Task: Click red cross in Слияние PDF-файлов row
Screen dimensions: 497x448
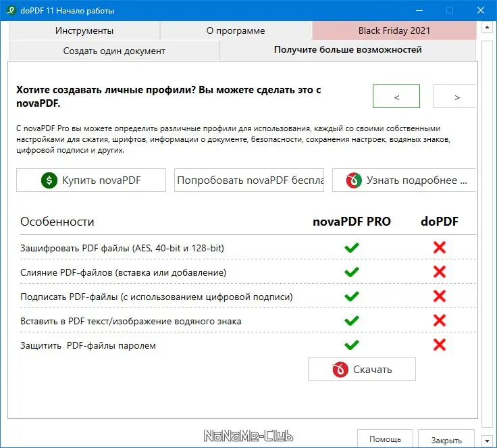Action: pos(440,272)
